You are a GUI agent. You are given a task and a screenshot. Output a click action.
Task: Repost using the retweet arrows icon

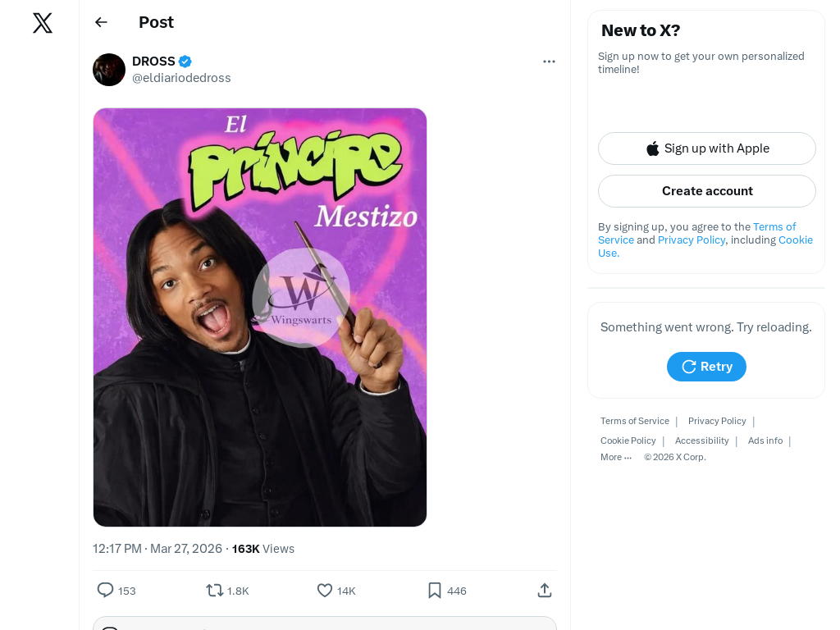point(214,591)
